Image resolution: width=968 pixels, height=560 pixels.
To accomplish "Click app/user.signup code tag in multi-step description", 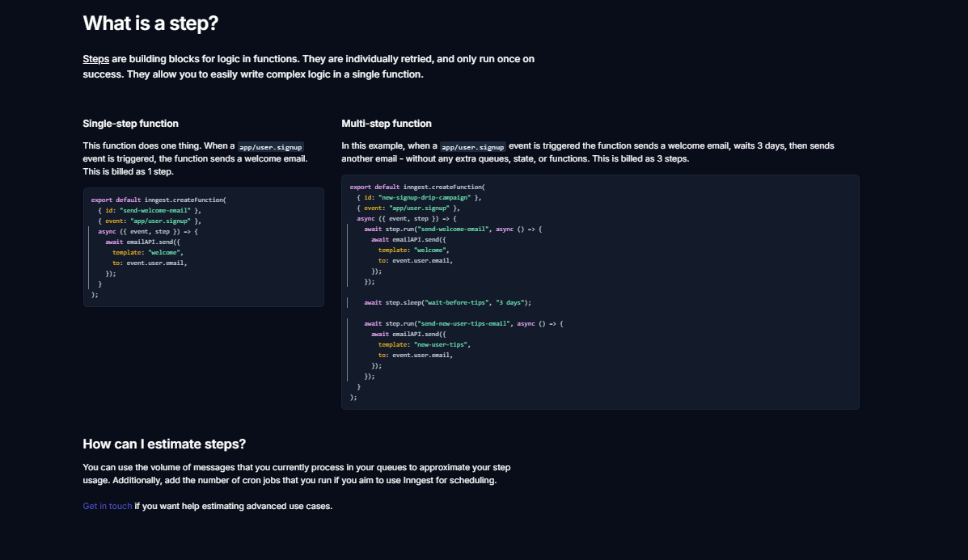I will click(473, 147).
